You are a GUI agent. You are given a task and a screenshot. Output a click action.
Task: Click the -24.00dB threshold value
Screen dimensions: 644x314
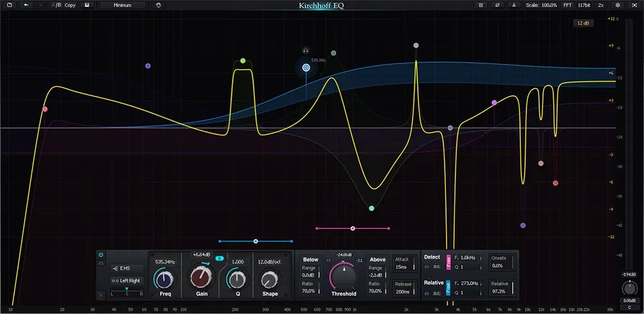[344, 255]
